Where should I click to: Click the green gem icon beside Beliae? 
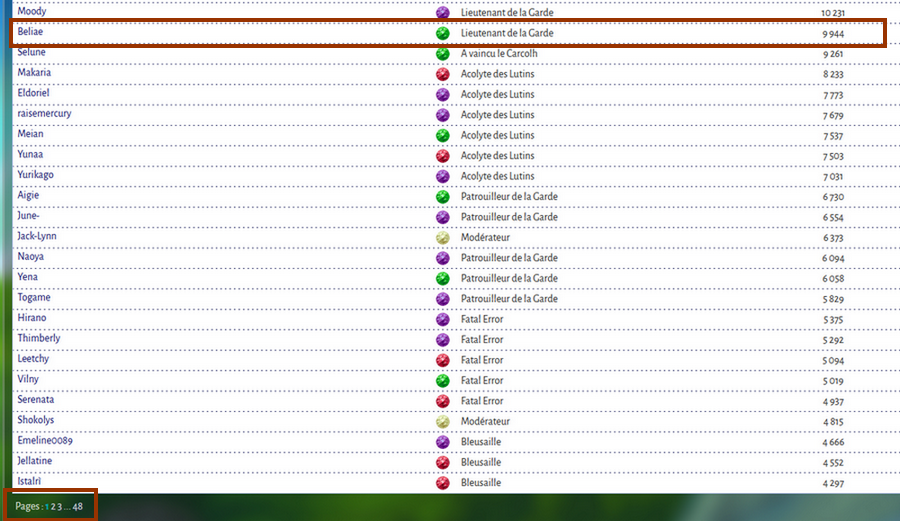pyautogui.click(x=443, y=33)
